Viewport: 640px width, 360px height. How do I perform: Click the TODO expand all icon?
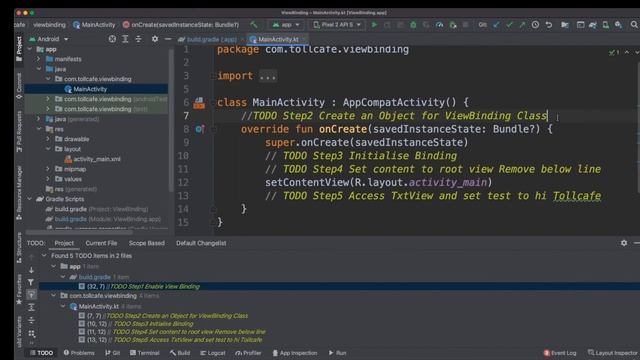[x=31, y=308]
